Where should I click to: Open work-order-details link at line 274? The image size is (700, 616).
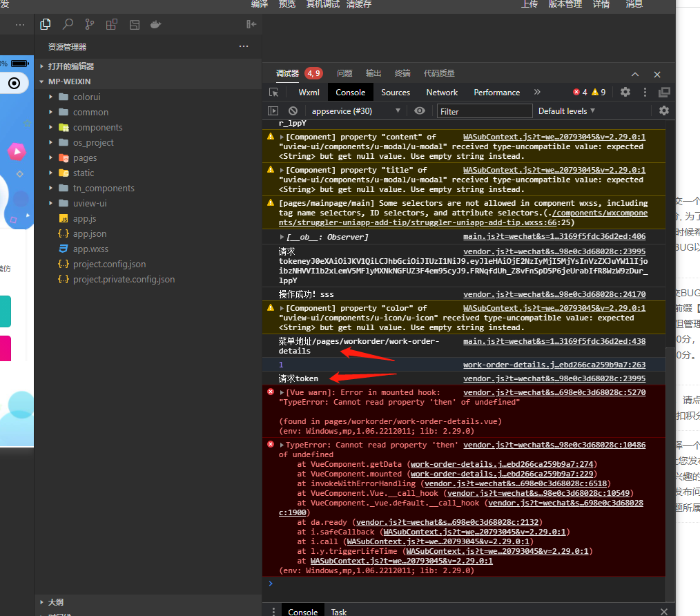pyautogui.click(x=502, y=465)
